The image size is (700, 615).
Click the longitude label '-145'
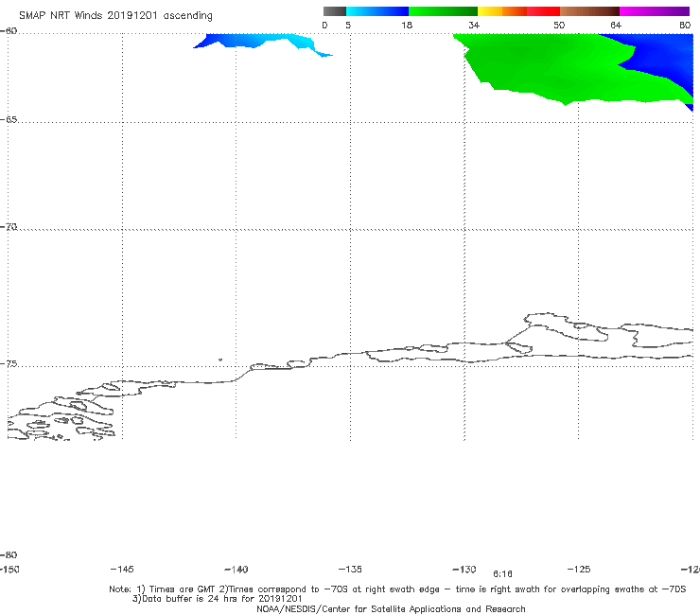tap(122, 569)
